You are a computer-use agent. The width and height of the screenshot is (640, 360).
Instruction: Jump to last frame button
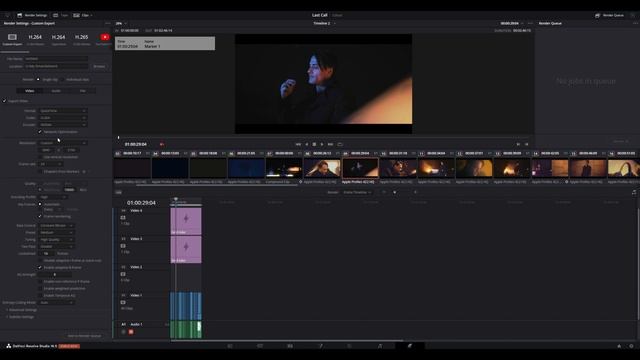tap(330, 144)
